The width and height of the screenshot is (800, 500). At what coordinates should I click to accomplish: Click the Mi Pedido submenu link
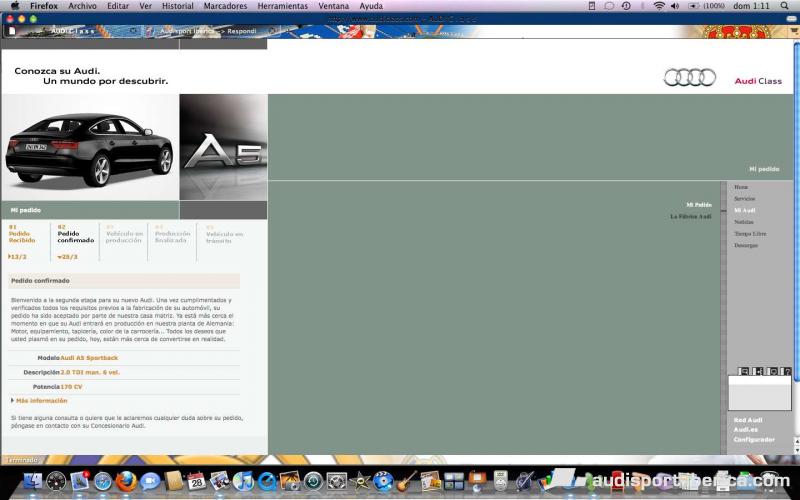tap(699, 205)
